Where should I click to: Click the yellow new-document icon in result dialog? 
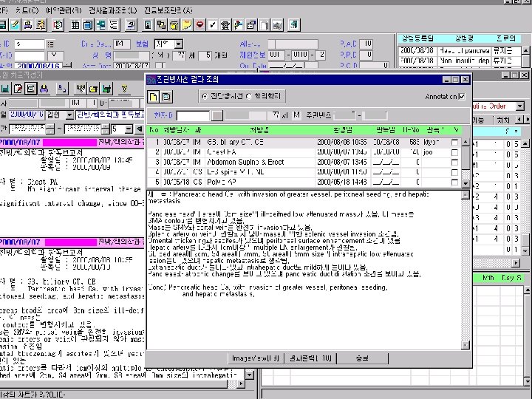(154, 97)
